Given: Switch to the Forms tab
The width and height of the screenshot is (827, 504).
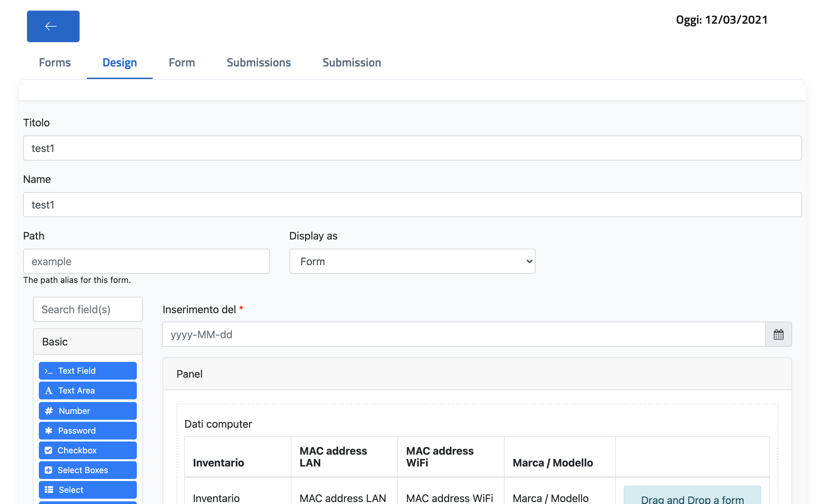Looking at the screenshot, I should pyautogui.click(x=55, y=63).
